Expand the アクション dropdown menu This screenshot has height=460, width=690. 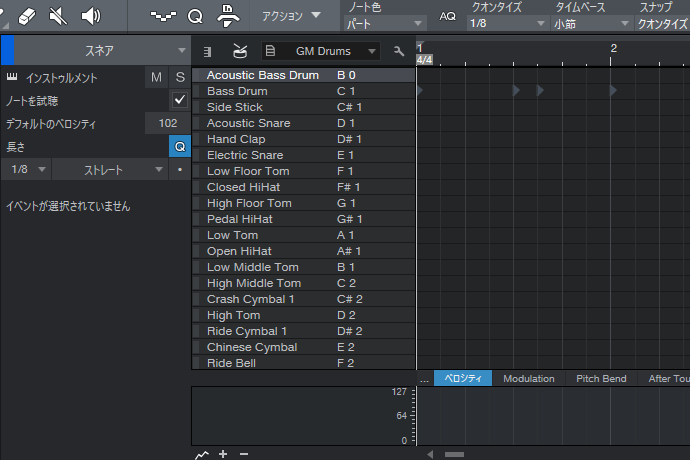click(291, 16)
